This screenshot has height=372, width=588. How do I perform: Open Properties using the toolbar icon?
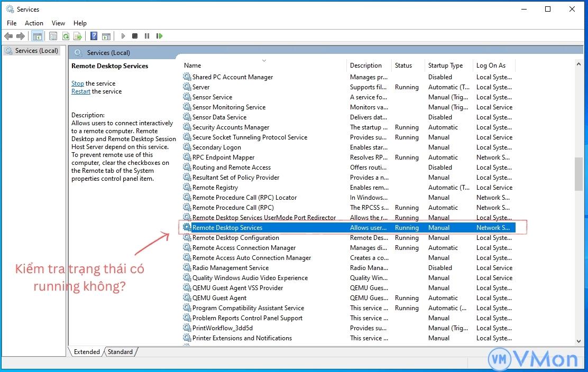53,35
